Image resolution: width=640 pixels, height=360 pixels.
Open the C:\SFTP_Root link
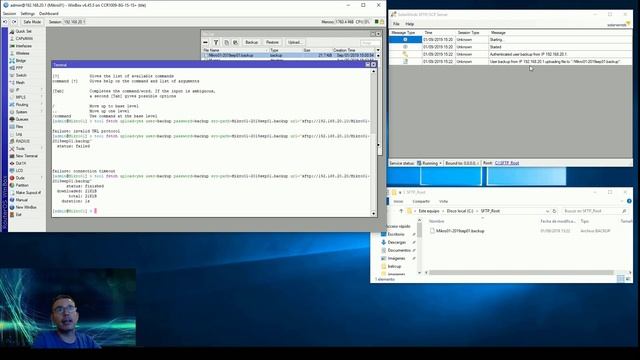click(x=507, y=163)
